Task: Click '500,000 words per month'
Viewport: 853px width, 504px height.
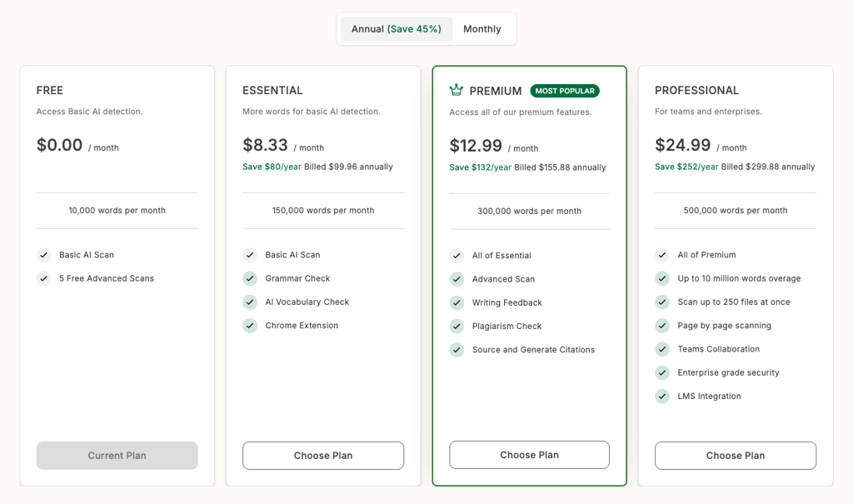Action: [x=736, y=211]
